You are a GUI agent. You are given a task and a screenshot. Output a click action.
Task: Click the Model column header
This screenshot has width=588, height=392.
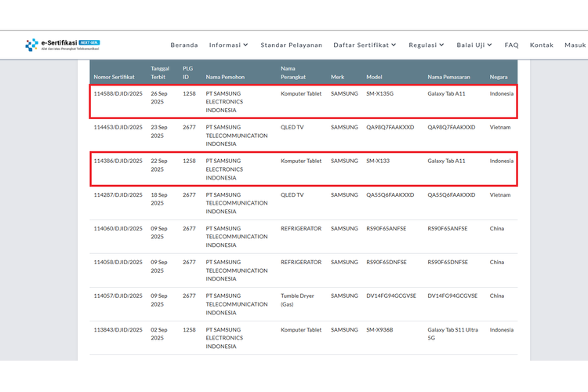pos(374,77)
